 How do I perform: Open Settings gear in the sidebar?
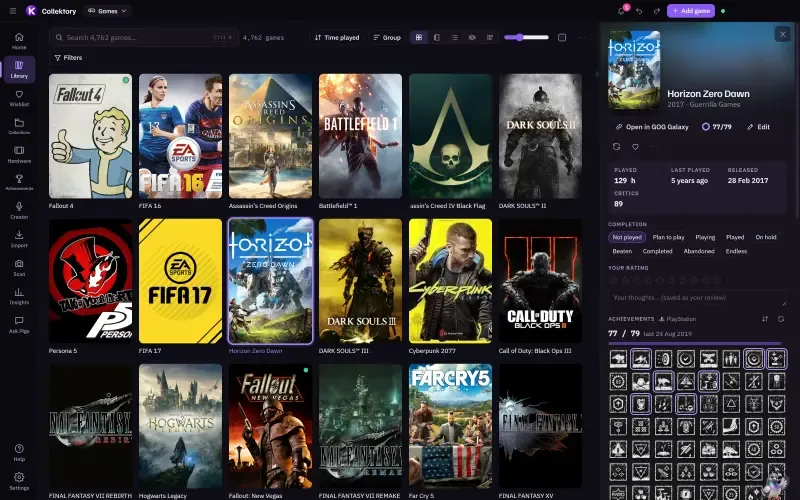tap(19, 481)
